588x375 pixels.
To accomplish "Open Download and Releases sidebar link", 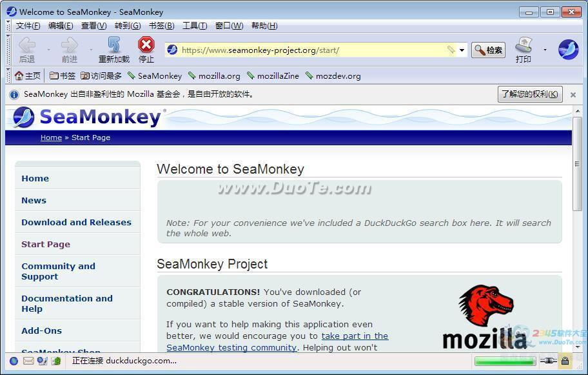I will point(77,222).
